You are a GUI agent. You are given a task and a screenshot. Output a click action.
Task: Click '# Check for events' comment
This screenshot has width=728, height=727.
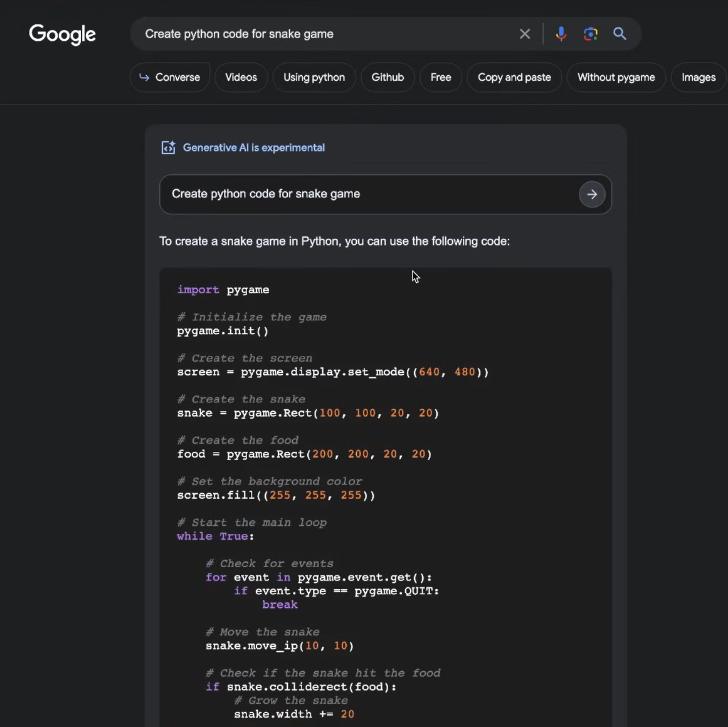(269, 563)
